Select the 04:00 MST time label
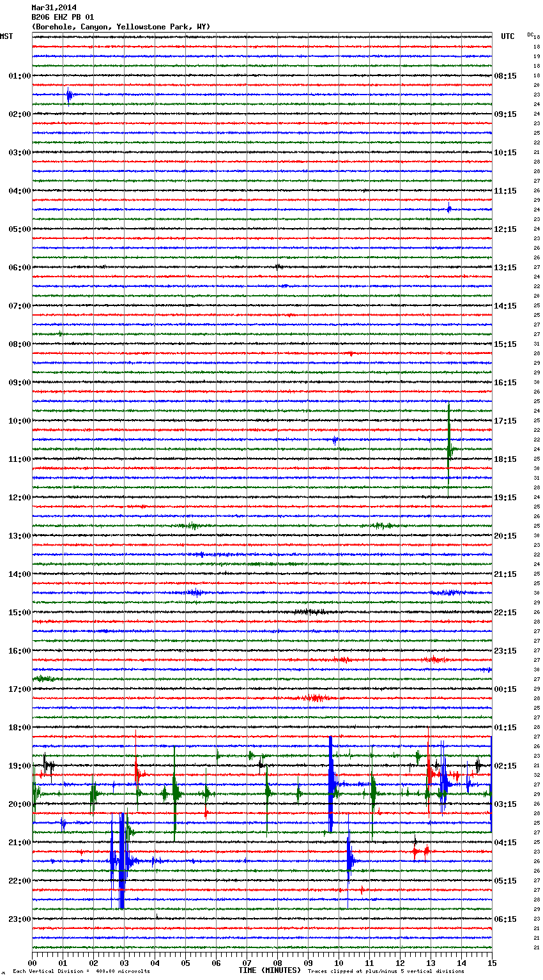 pos(20,191)
